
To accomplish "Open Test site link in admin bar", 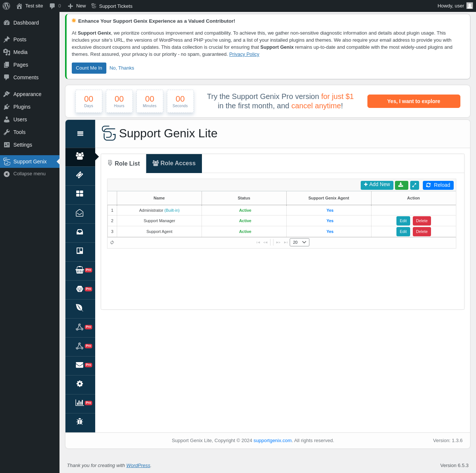I will coord(30,6).
